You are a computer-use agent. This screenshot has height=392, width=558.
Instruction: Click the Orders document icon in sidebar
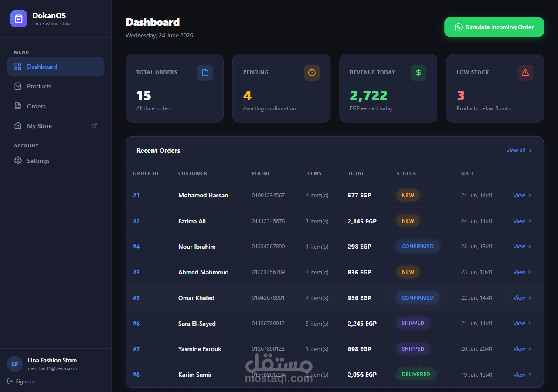18,106
